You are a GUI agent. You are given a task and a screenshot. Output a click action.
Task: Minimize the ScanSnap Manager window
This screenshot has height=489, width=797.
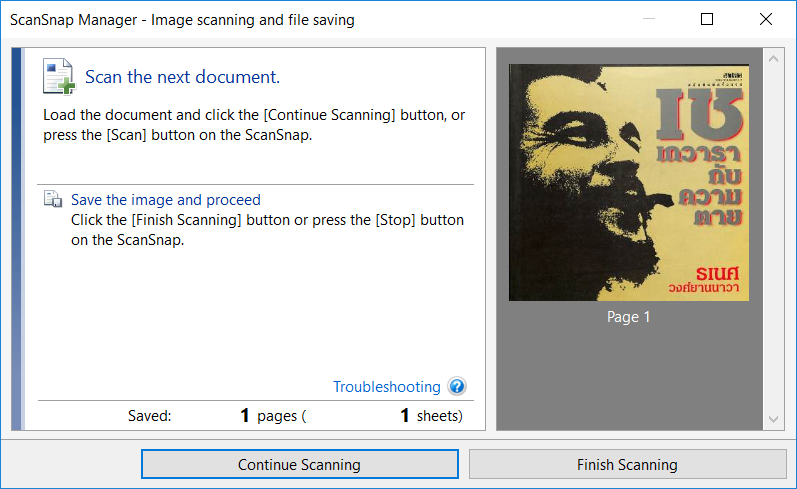pos(649,19)
